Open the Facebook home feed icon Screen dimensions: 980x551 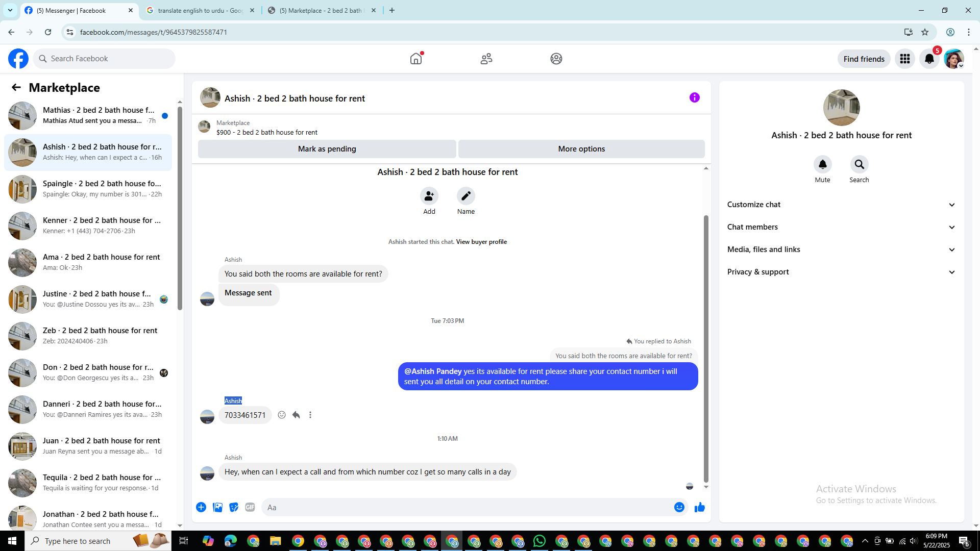416,59
